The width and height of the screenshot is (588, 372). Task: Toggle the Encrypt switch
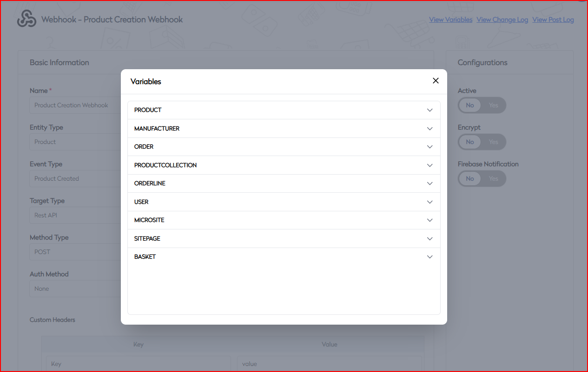482,142
